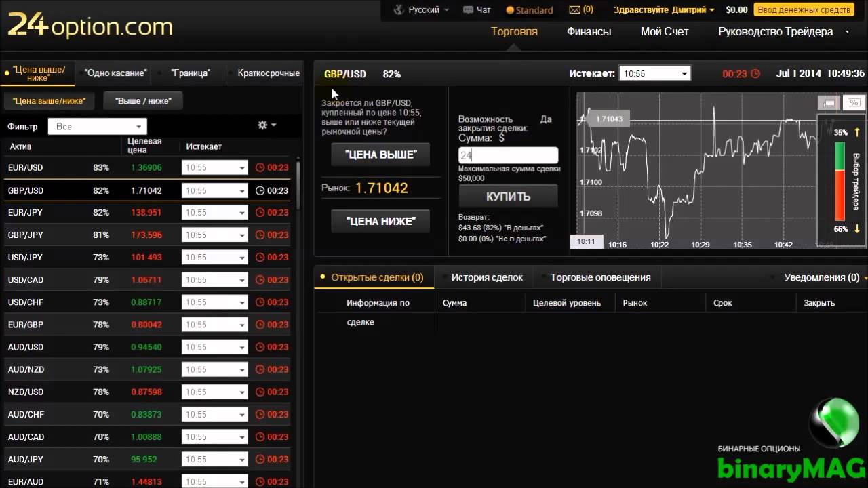This screenshot has width=868, height=488.
Task: Click the clock icon in USD/CHF row
Action: [260, 302]
